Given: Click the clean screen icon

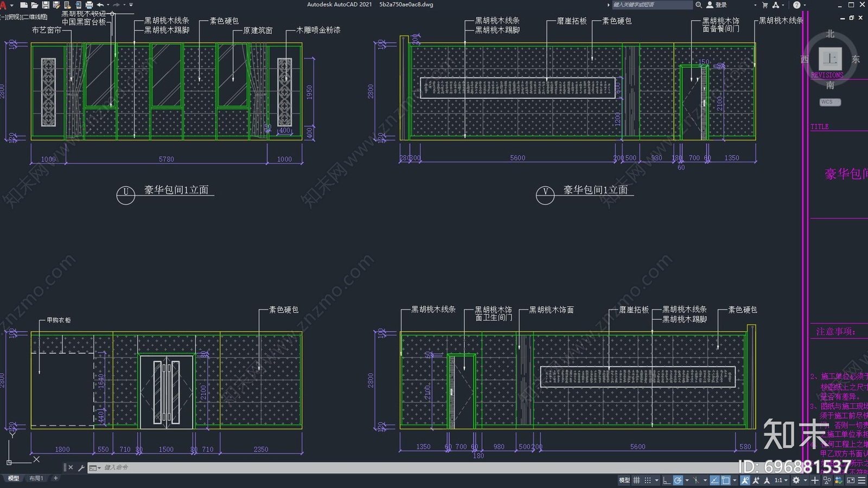Looking at the screenshot, I should pyautogui.click(x=851, y=480).
